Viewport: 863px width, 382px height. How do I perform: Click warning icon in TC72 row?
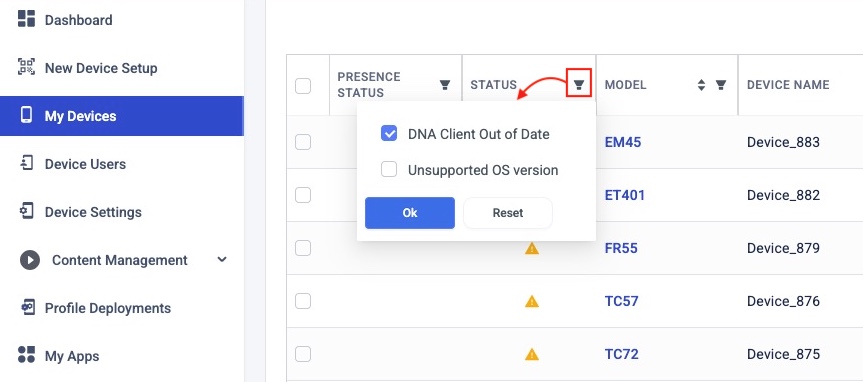point(532,354)
